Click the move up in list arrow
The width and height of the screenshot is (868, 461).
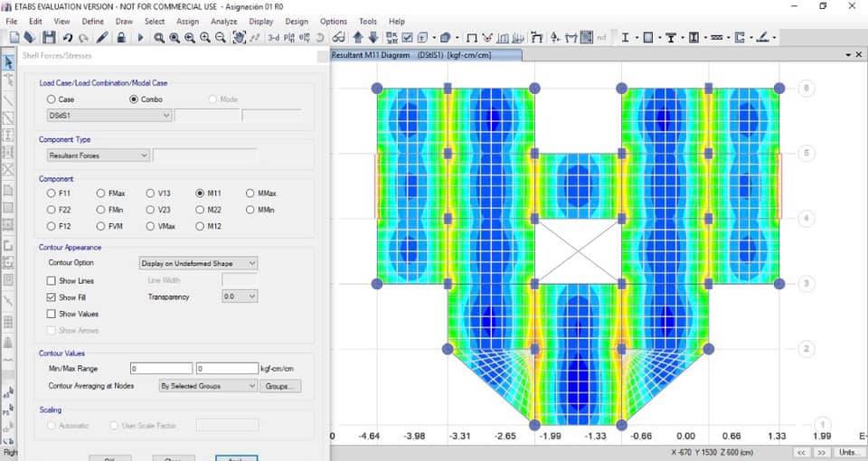(x=358, y=38)
